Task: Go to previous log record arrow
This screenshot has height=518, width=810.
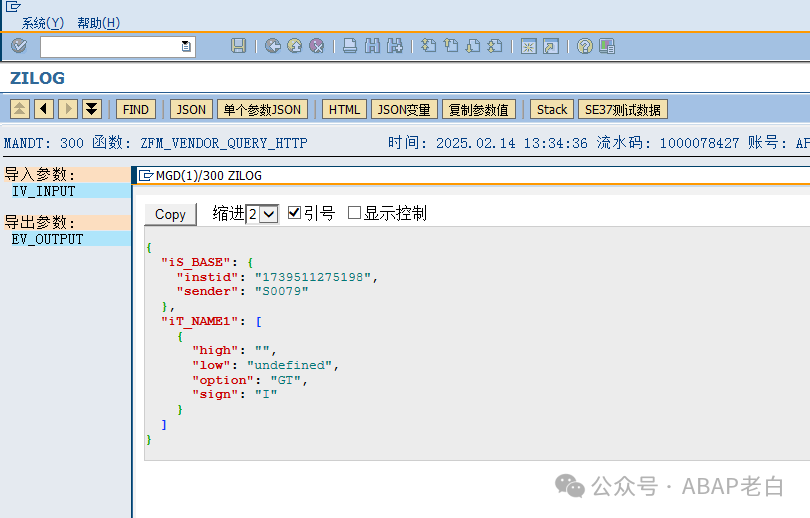Action: pos(44,109)
